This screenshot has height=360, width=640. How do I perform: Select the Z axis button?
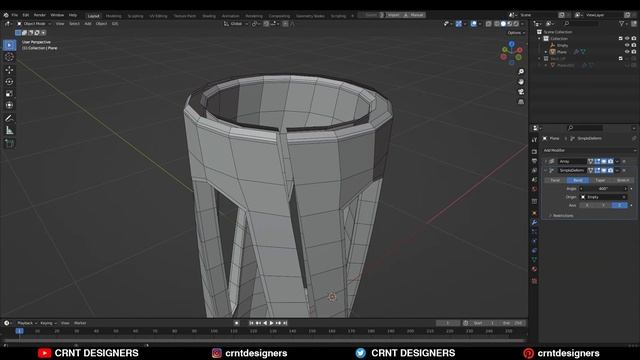[619, 205]
